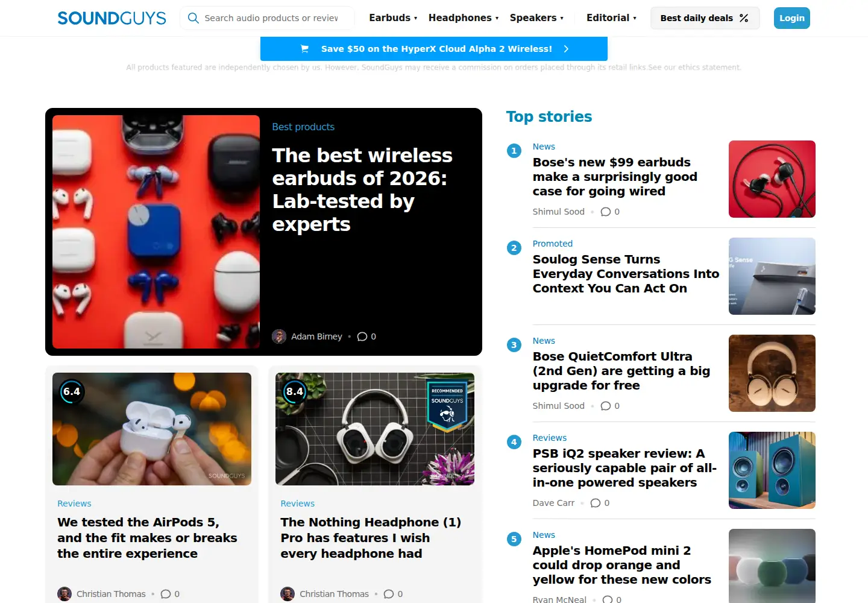The image size is (868, 603).
Task: Click Adam Birney's author avatar
Action: click(x=279, y=336)
